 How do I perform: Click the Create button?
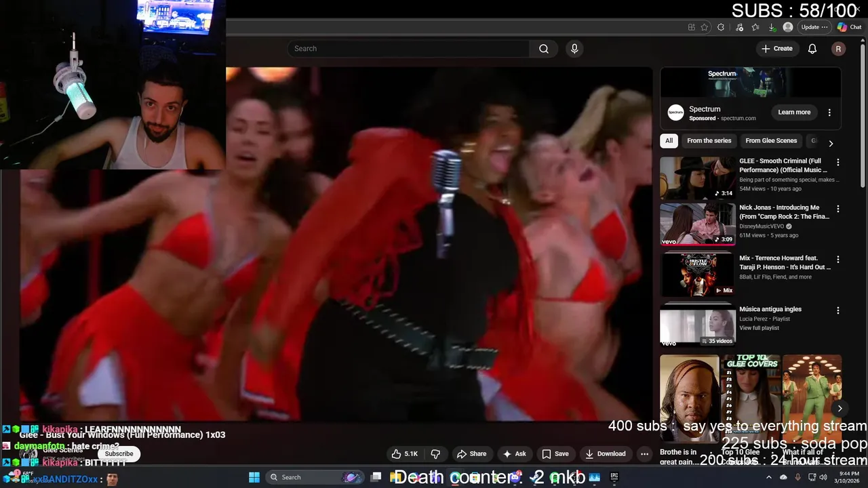click(777, 49)
